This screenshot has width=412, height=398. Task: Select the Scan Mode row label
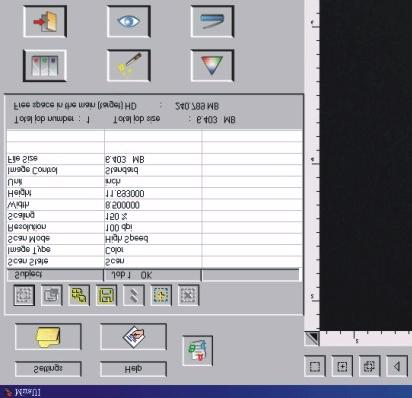(x=29, y=238)
